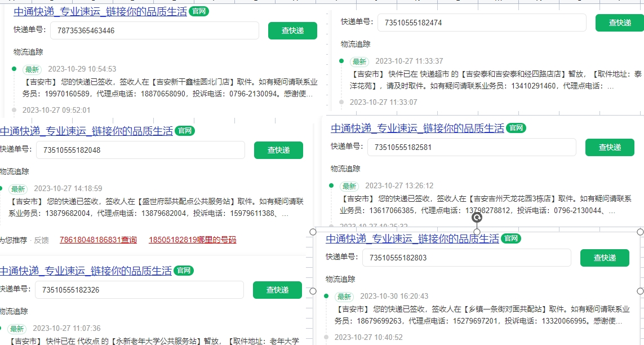
Task: Click the timestamp 2023-10-27 11:07:36
Action: click(x=66, y=328)
